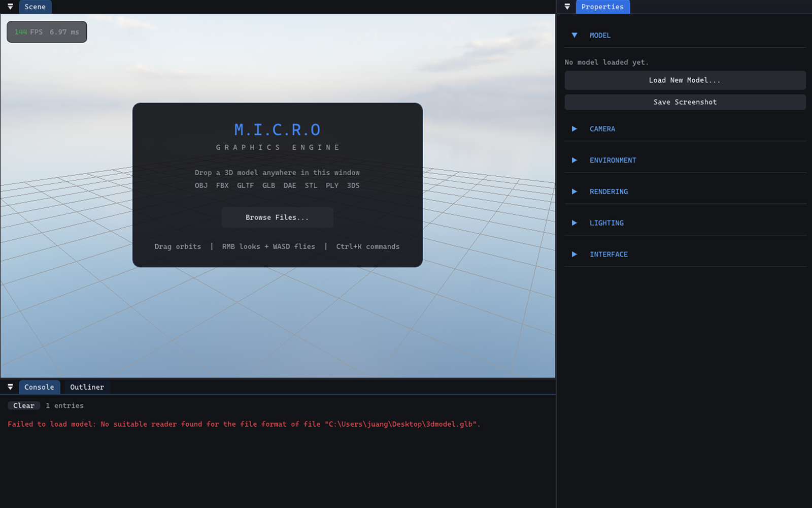Click the 'GRAPHICS ENGINE' subtitle text
The width and height of the screenshot is (812, 508).
point(278,147)
